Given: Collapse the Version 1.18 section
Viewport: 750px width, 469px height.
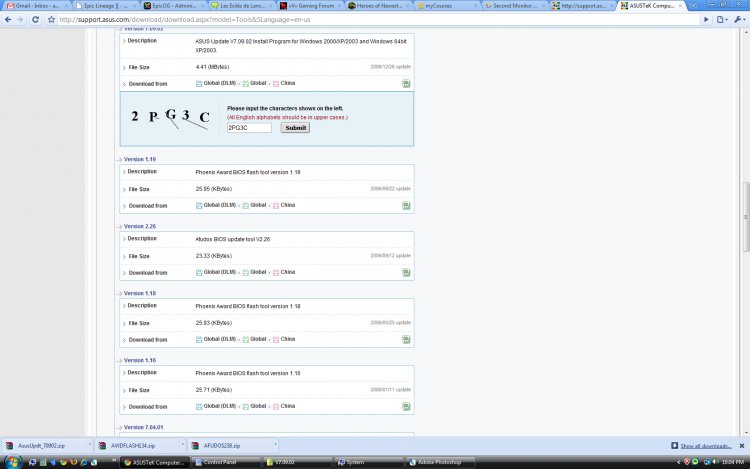Looking at the screenshot, I should 140,293.
